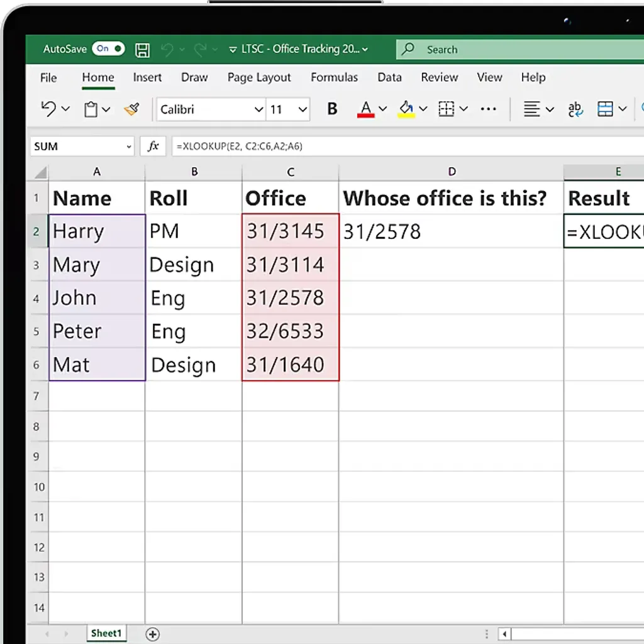
Task: Apply the Font Color to selection
Action: click(365, 108)
